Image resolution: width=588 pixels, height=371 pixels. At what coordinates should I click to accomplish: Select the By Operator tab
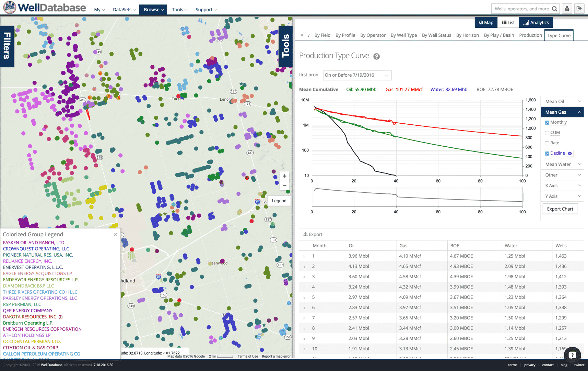pyautogui.click(x=373, y=35)
